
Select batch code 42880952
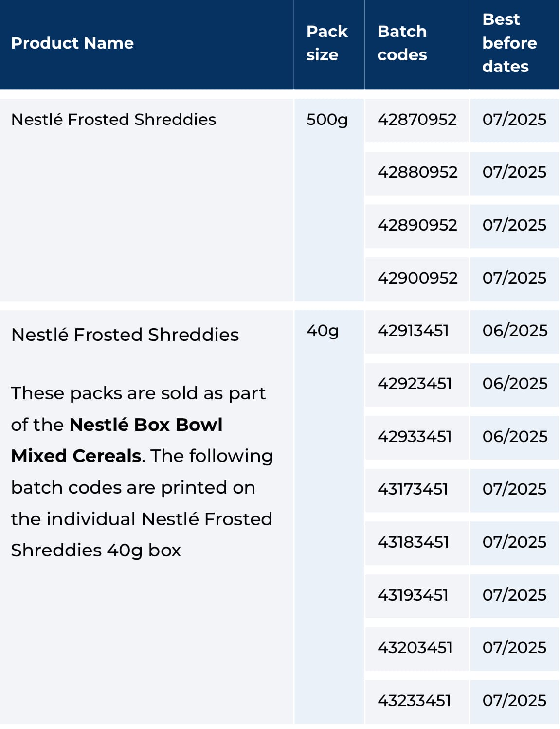click(417, 172)
